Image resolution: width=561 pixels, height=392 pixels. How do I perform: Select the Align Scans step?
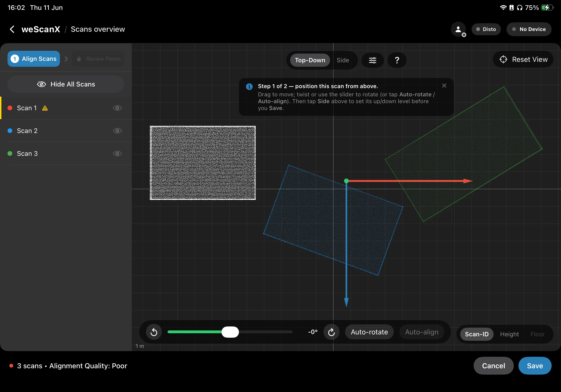[34, 59]
